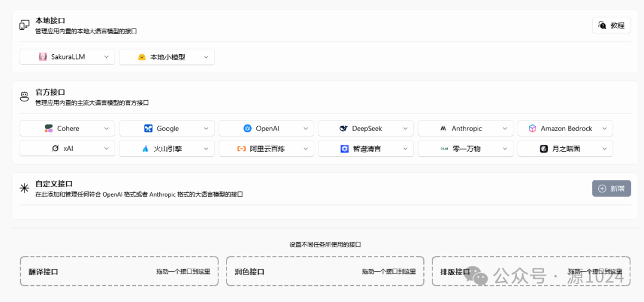Click the Amazon Bedrock logo icon
The width and height of the screenshot is (644, 302).
pyautogui.click(x=532, y=129)
